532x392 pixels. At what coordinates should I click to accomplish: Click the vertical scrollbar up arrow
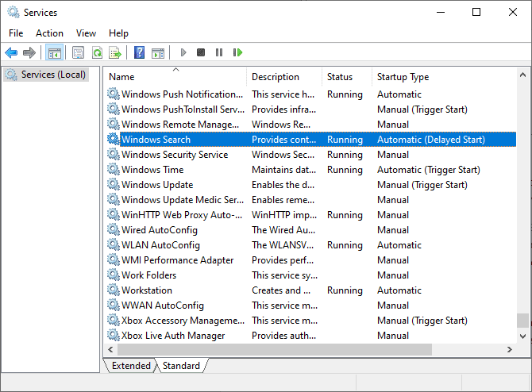pyautogui.click(x=522, y=75)
